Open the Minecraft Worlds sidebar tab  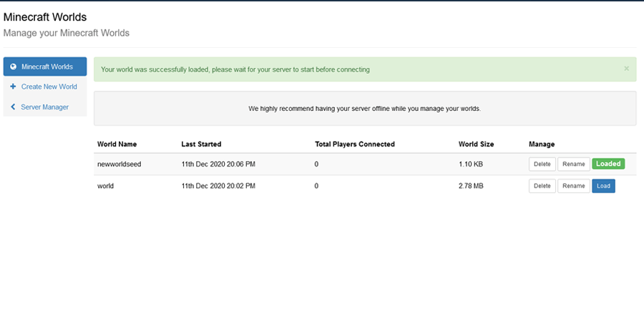(x=45, y=67)
